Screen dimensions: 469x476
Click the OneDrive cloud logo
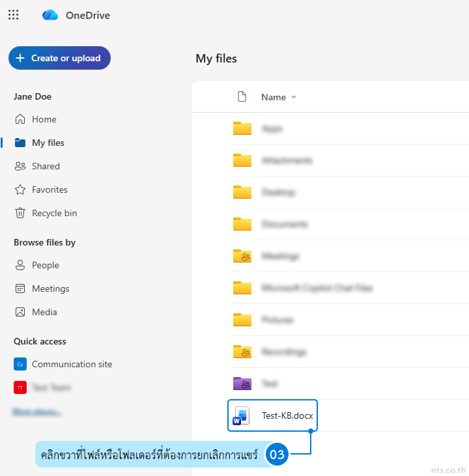coord(50,15)
